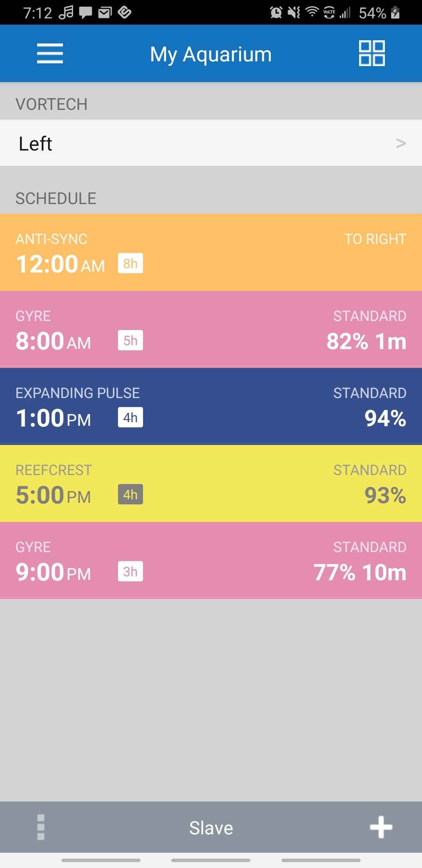Select the Slave mode label
Viewport: 422px width, 868px height.
pos(211,828)
